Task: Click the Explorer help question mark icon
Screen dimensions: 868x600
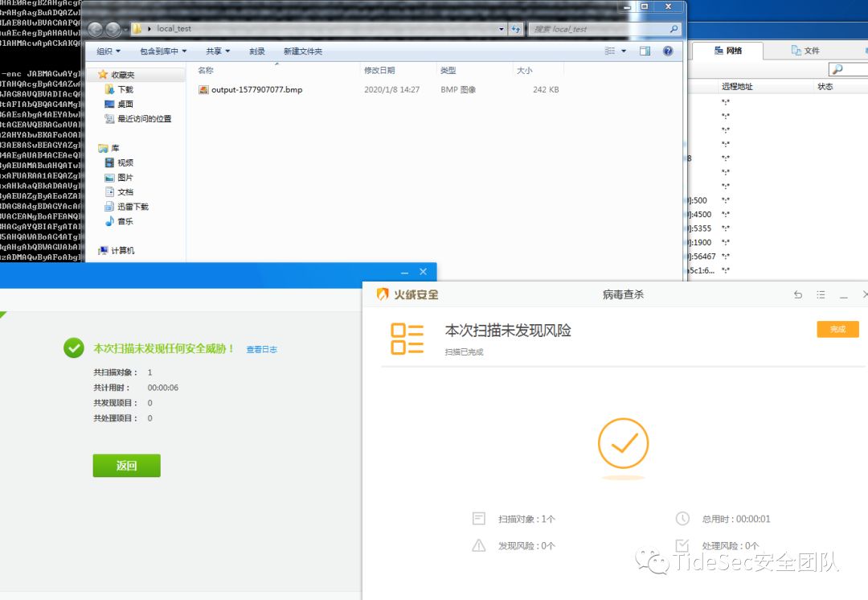Action: 668,51
